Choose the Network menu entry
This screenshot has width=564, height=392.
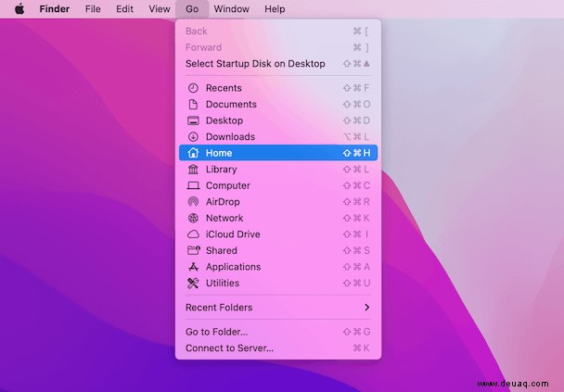click(278, 218)
